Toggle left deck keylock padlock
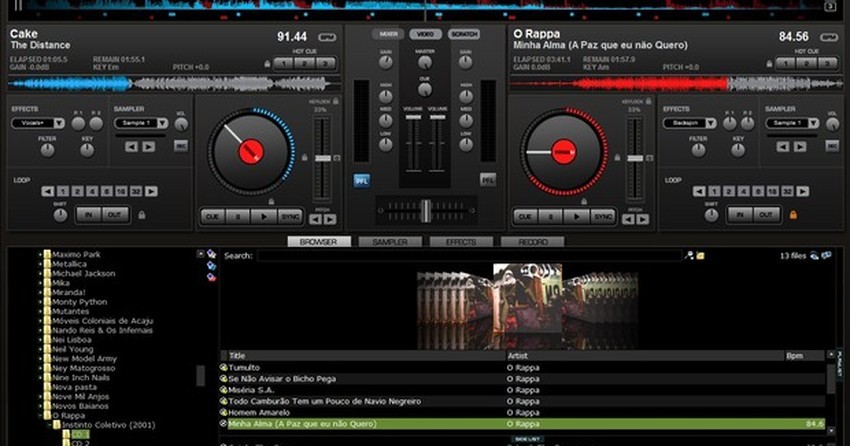 pyautogui.click(x=336, y=101)
